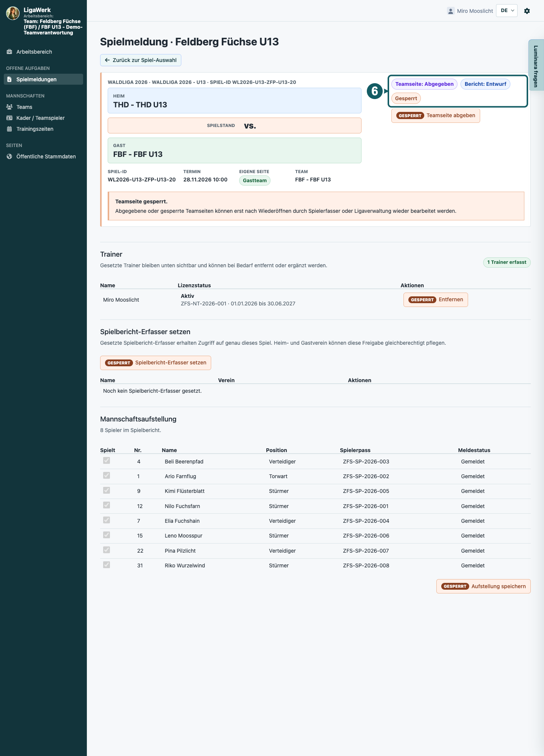
Task: Click the Spielbericht-Erfasser setzen button
Action: pos(156,363)
